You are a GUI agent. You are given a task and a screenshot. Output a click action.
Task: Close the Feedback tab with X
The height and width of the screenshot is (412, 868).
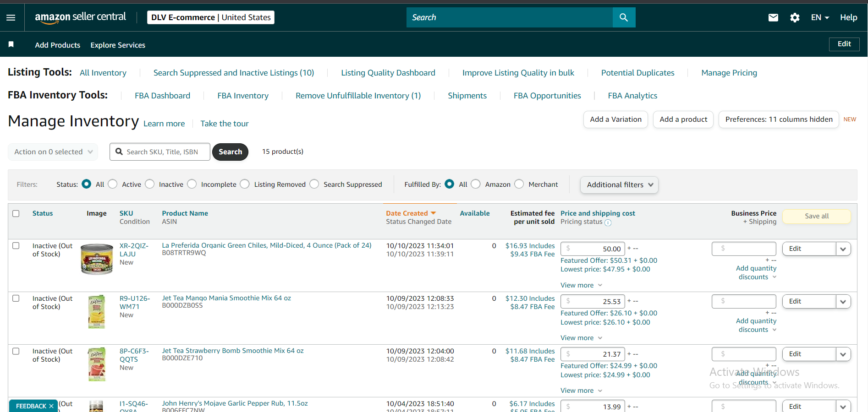click(x=51, y=406)
